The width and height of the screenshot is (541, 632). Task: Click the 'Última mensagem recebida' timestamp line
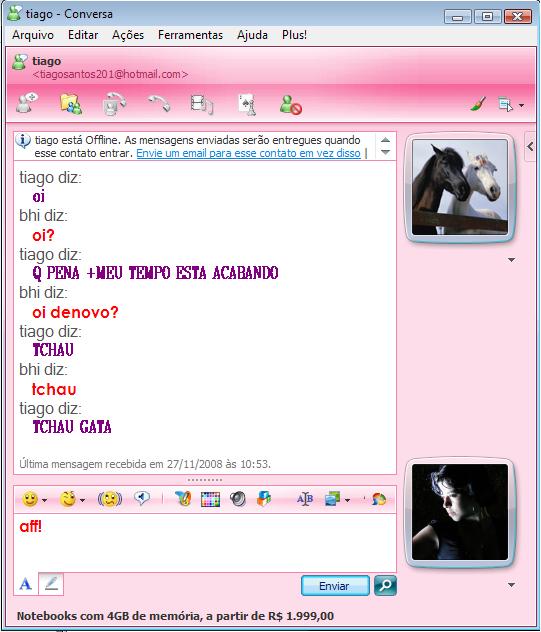click(x=145, y=464)
